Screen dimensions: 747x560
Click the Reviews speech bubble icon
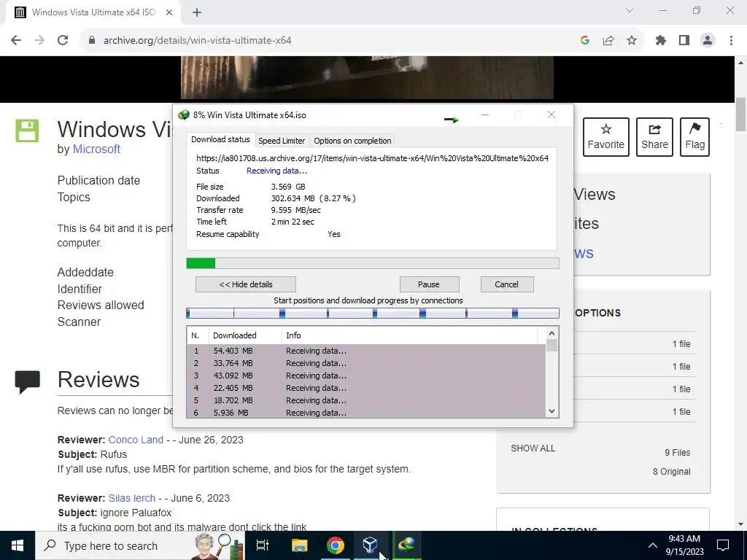(x=27, y=381)
